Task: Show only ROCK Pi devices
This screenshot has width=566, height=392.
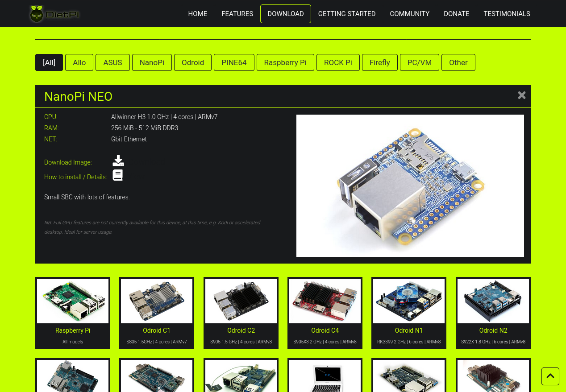Action: pyautogui.click(x=338, y=62)
